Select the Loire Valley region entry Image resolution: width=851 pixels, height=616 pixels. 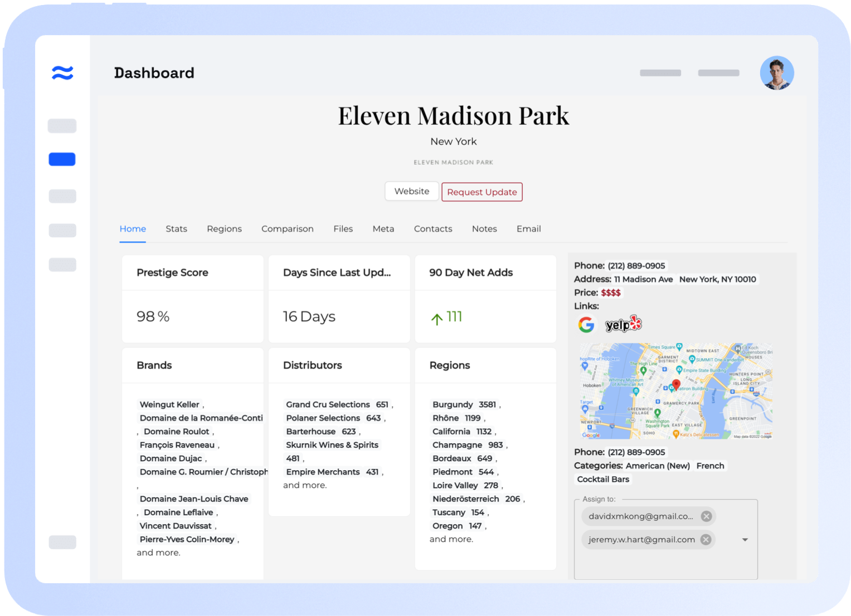coord(465,486)
